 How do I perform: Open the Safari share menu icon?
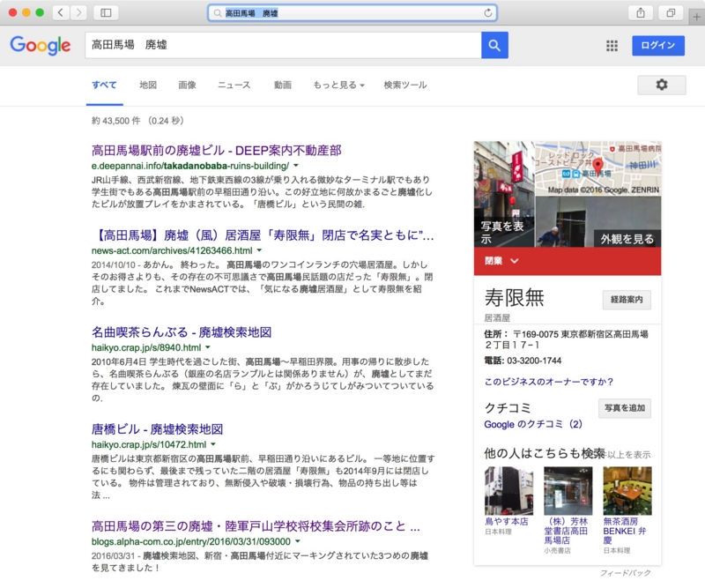(641, 12)
